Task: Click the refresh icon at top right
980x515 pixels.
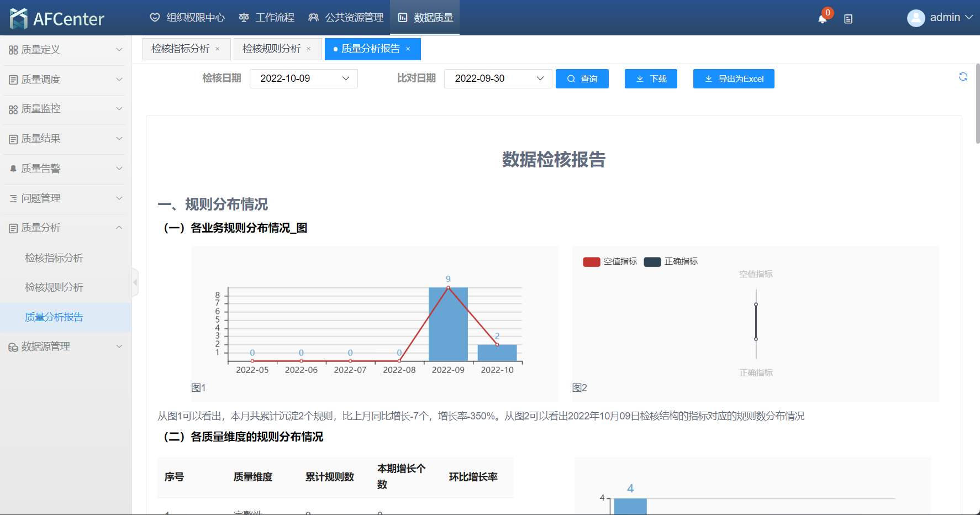Action: pyautogui.click(x=963, y=77)
